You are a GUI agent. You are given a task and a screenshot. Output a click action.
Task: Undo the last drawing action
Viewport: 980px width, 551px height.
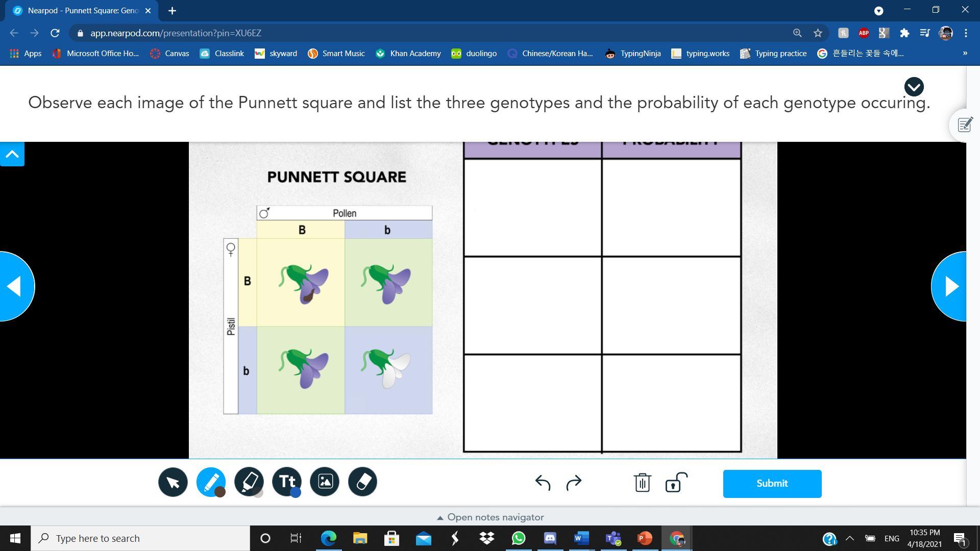[542, 483]
